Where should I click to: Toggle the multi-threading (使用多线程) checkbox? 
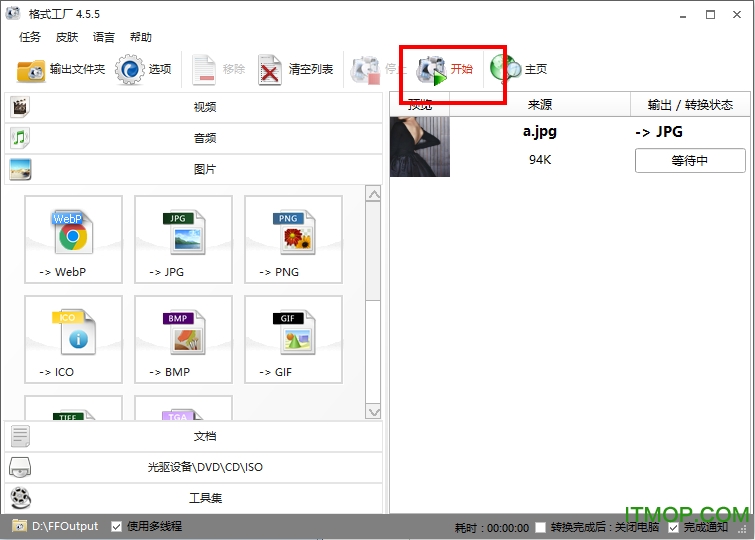tap(117, 526)
